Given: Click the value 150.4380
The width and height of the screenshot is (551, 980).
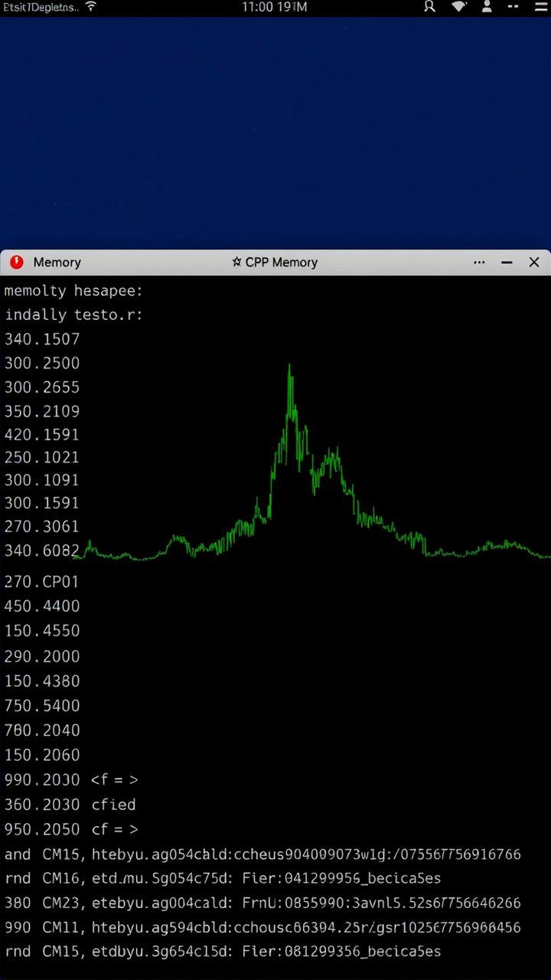Looking at the screenshot, I should [x=42, y=681].
